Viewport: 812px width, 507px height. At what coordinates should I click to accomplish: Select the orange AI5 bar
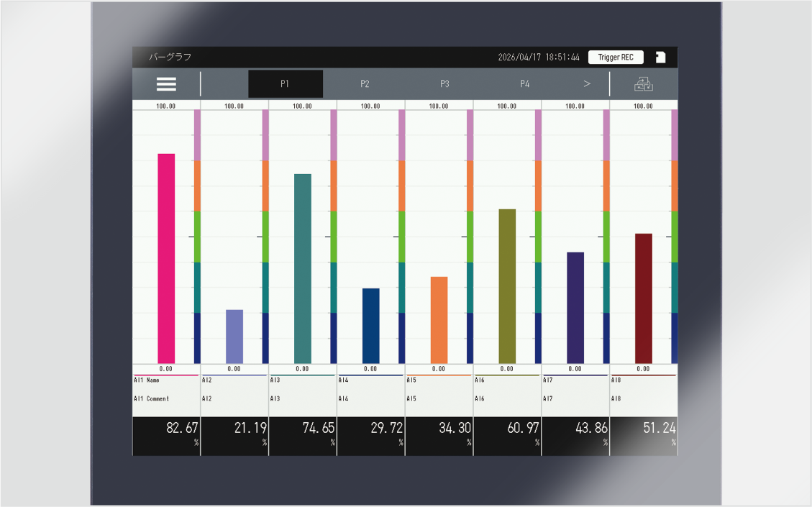(x=439, y=320)
